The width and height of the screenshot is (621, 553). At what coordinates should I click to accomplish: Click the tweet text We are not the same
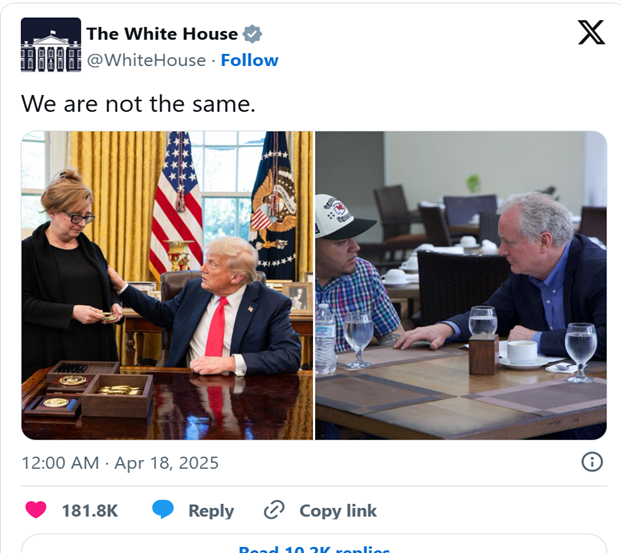(138, 104)
